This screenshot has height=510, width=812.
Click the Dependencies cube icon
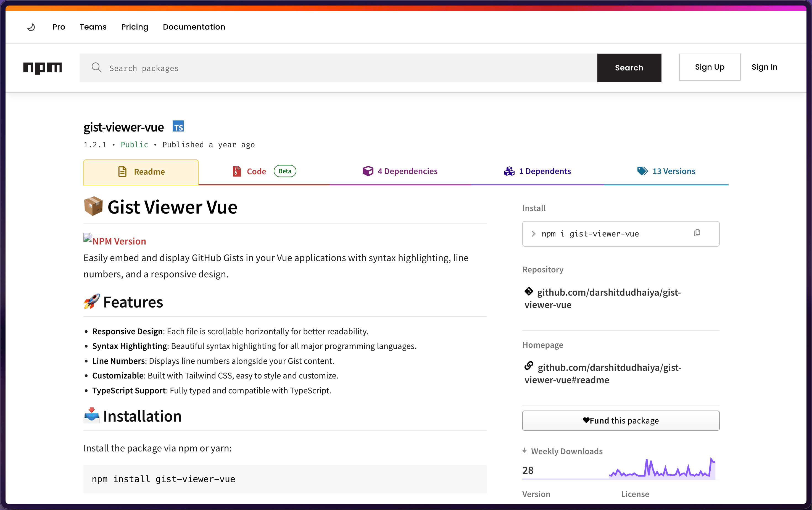pyautogui.click(x=368, y=171)
